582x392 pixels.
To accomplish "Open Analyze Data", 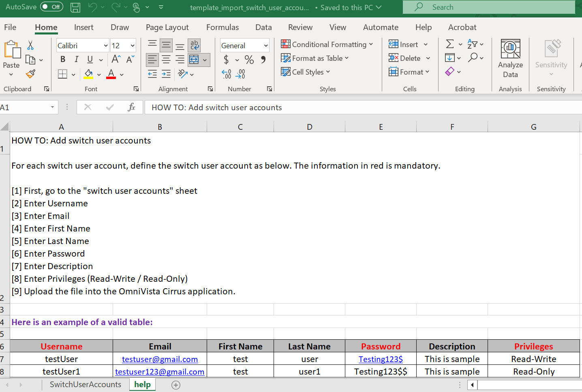I will tap(510, 59).
